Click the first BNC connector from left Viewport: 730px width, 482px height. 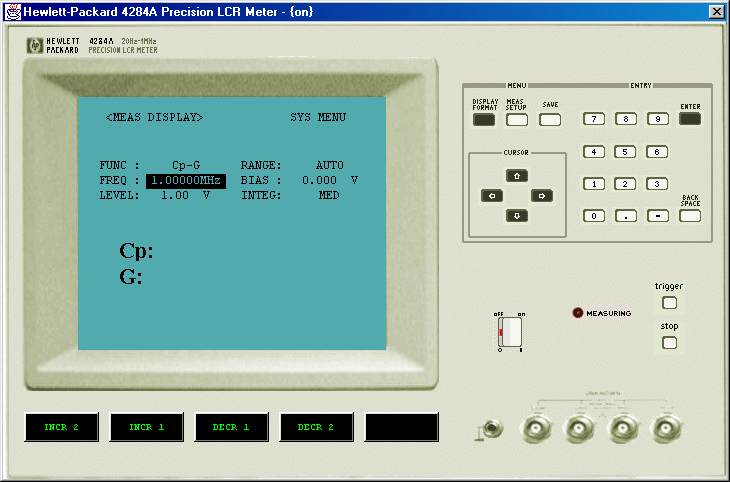coord(537,428)
